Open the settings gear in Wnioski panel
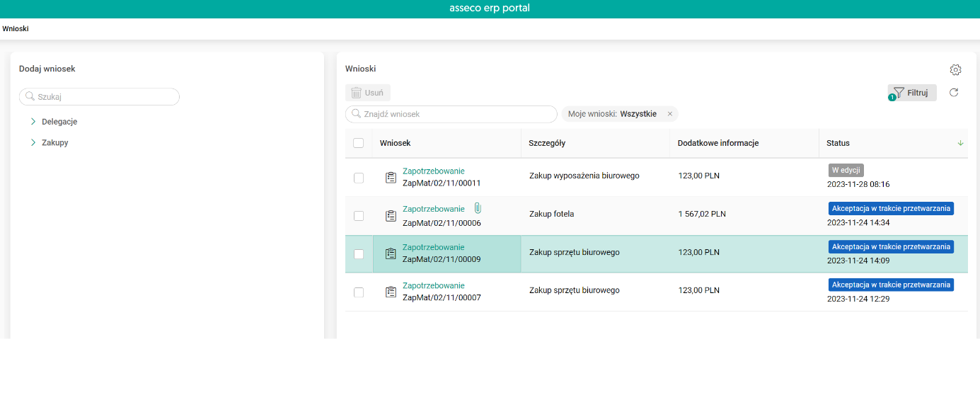 (x=955, y=70)
